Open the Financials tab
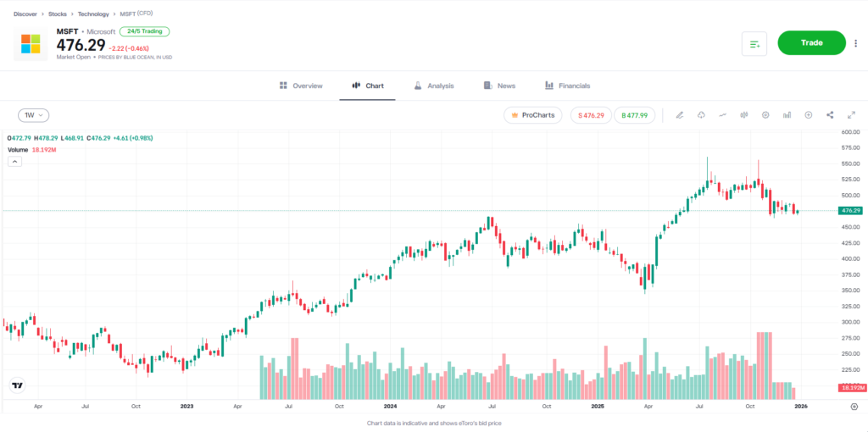868x432 pixels. (567, 86)
